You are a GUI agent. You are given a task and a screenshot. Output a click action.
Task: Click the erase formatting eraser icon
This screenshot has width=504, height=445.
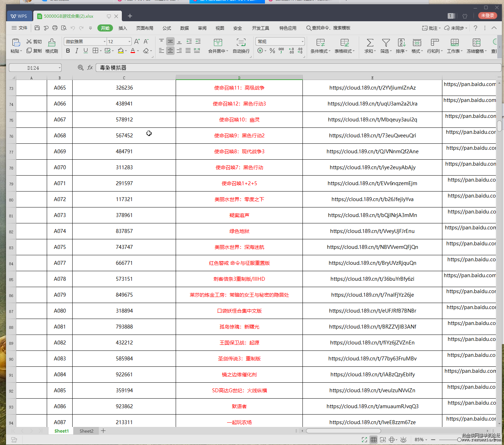point(146,51)
